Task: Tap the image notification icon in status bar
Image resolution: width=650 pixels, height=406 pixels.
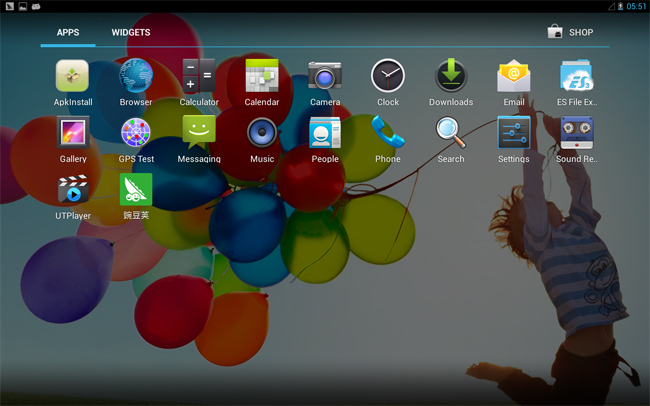Action: point(23,6)
